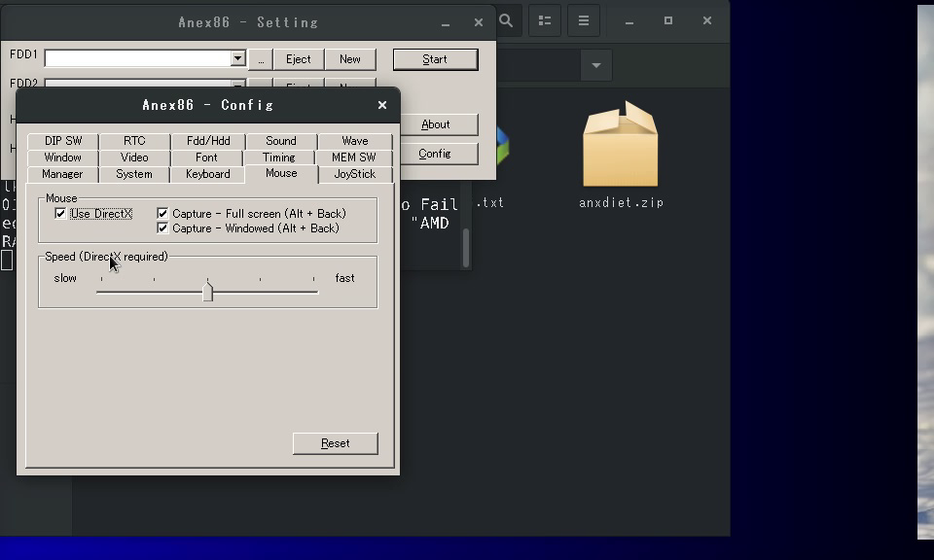Open the Keyboard tab

[208, 174]
